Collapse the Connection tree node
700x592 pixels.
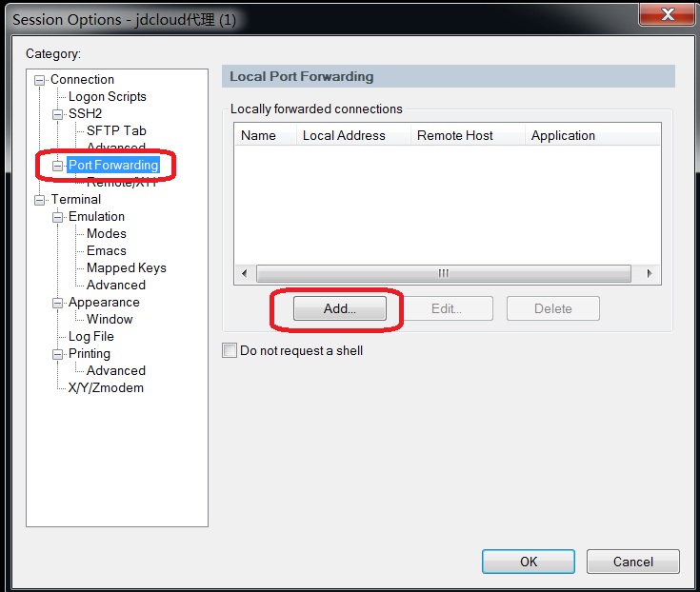40,80
